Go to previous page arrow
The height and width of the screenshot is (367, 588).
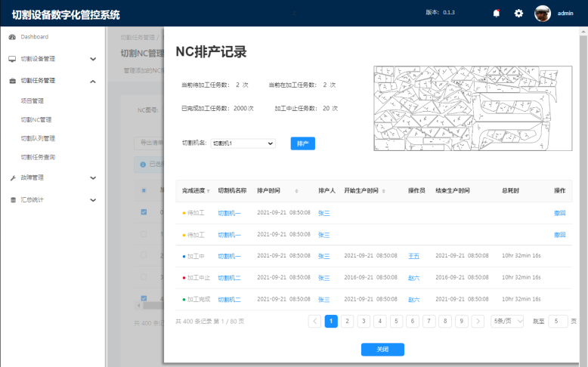click(x=314, y=321)
